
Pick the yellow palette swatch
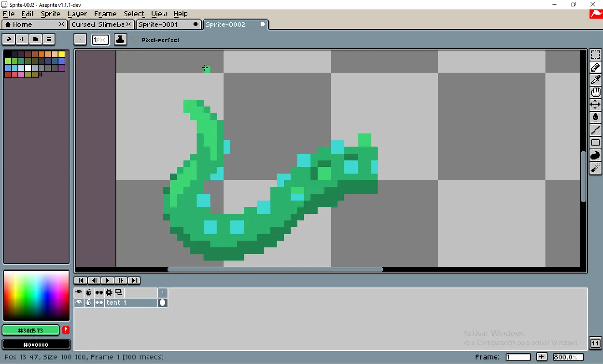click(62, 55)
